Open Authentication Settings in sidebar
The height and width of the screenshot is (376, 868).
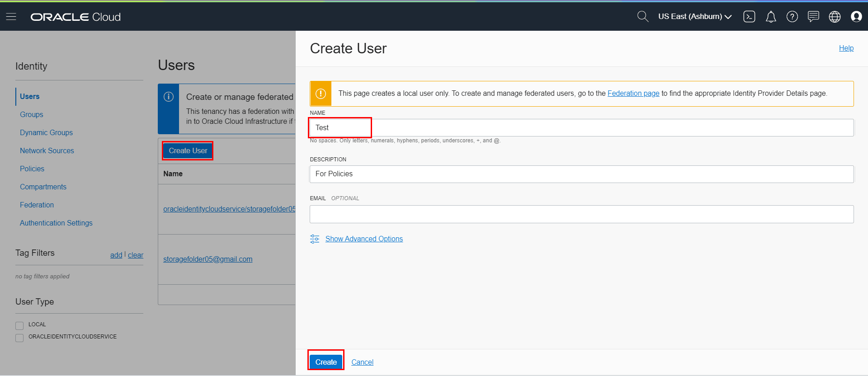point(56,223)
